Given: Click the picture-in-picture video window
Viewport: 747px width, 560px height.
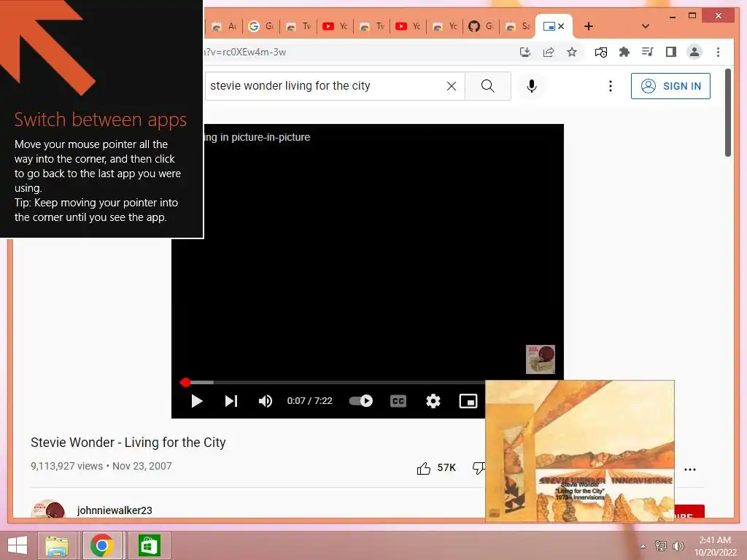Looking at the screenshot, I should [x=580, y=451].
